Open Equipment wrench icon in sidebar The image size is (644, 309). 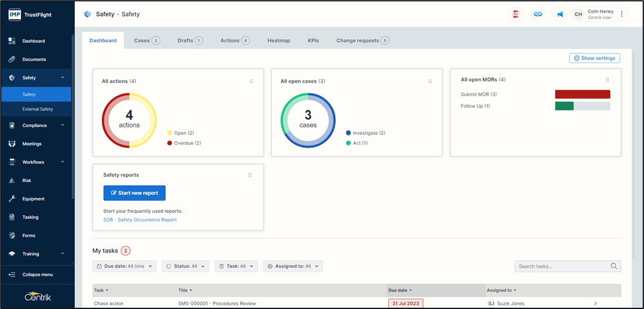[x=12, y=199]
